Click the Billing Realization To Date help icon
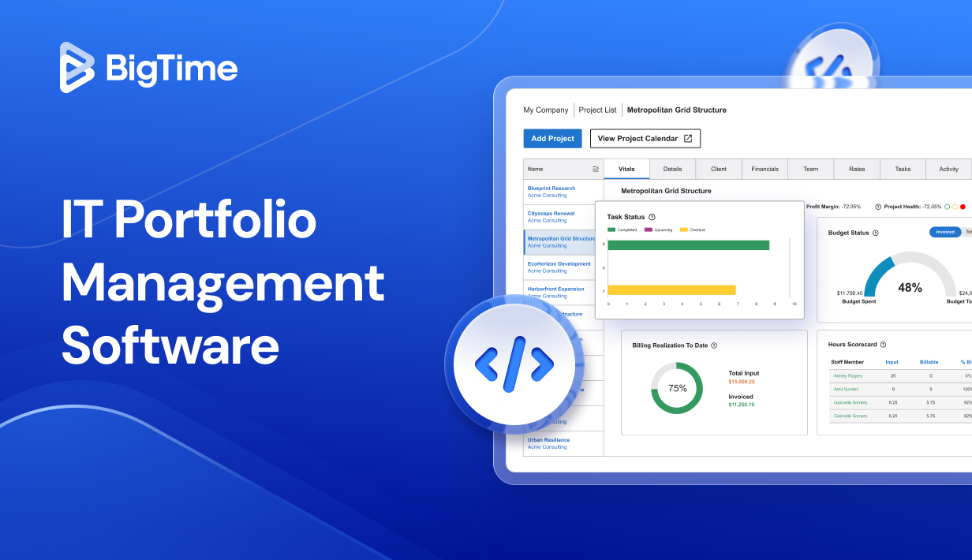972x560 pixels. point(714,345)
